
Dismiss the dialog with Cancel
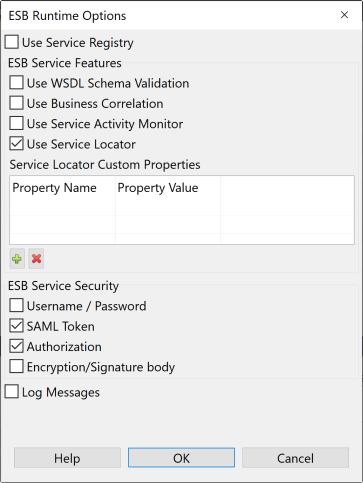295,458
